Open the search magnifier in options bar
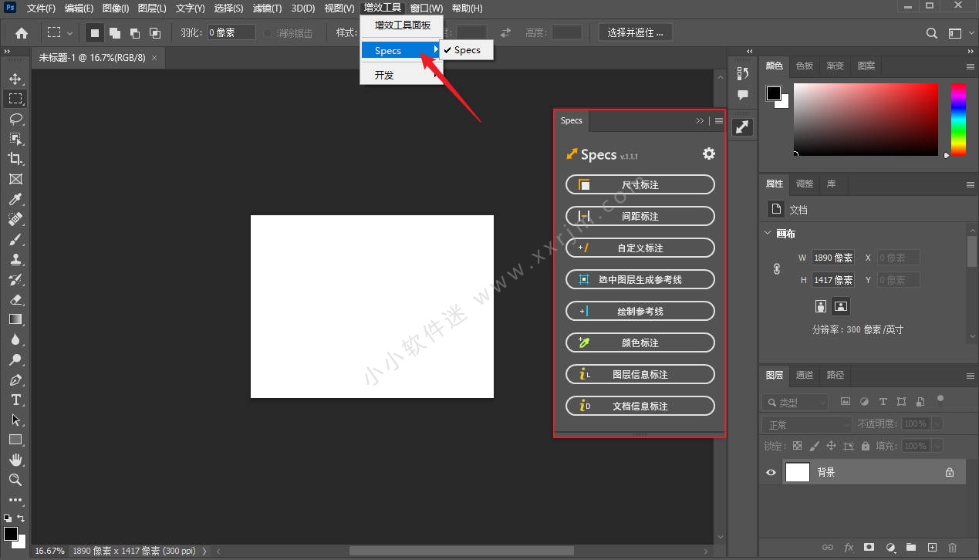The image size is (979, 560). (932, 33)
